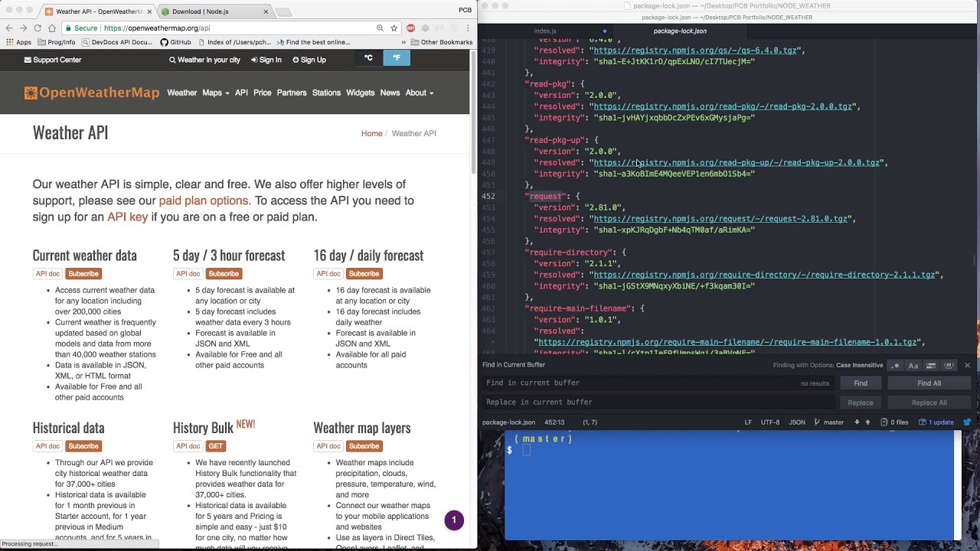This screenshot has width=980, height=551.
Task: Switch temperature units to Fahrenheit
Action: (x=396, y=58)
